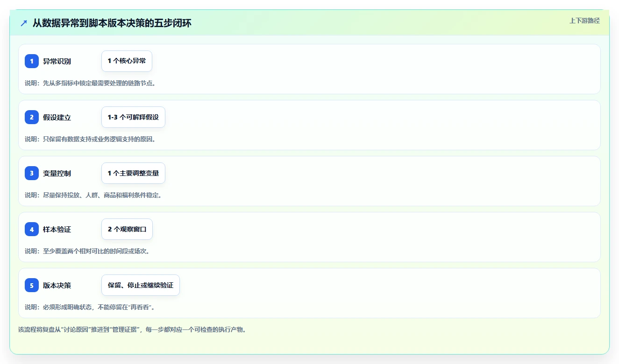The height and width of the screenshot is (364, 619).
Task: Select the '2 个观察窗口' chip
Action: click(x=127, y=229)
